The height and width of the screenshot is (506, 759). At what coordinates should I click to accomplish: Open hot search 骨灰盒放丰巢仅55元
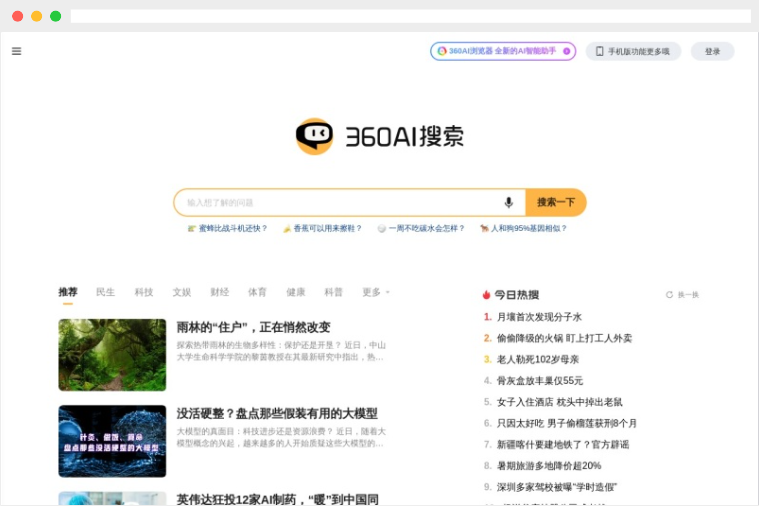tap(540, 381)
